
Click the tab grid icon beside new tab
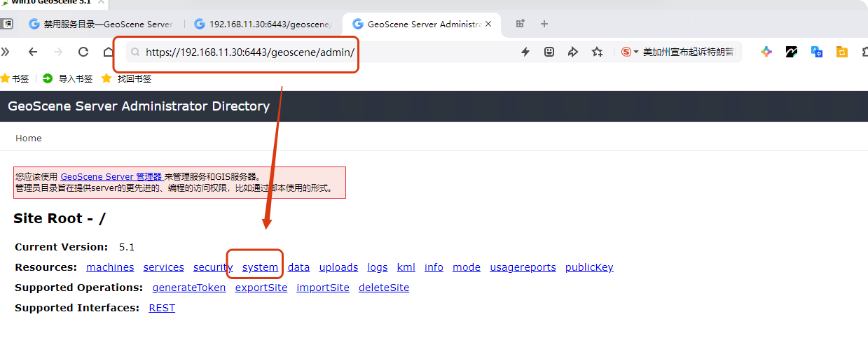(x=520, y=24)
